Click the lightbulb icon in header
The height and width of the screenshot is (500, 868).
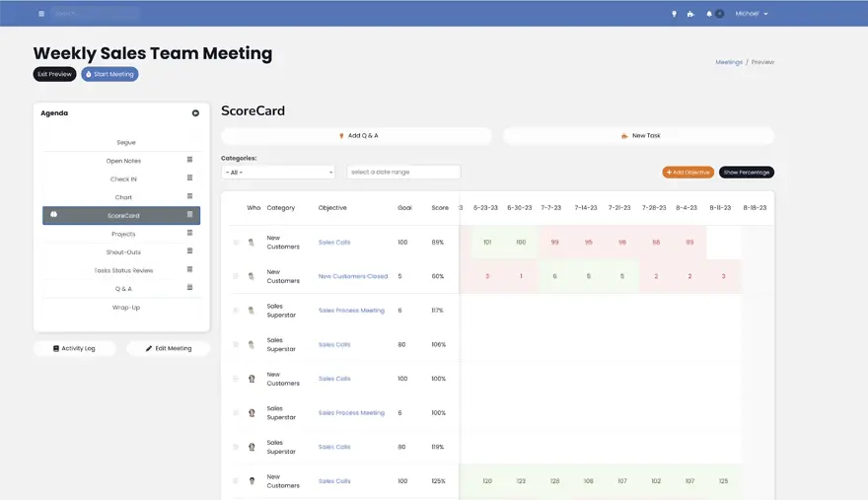(674, 14)
